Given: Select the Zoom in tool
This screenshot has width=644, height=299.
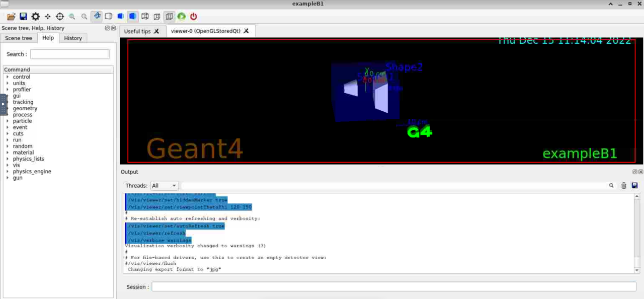Looking at the screenshot, I should (x=84, y=17).
